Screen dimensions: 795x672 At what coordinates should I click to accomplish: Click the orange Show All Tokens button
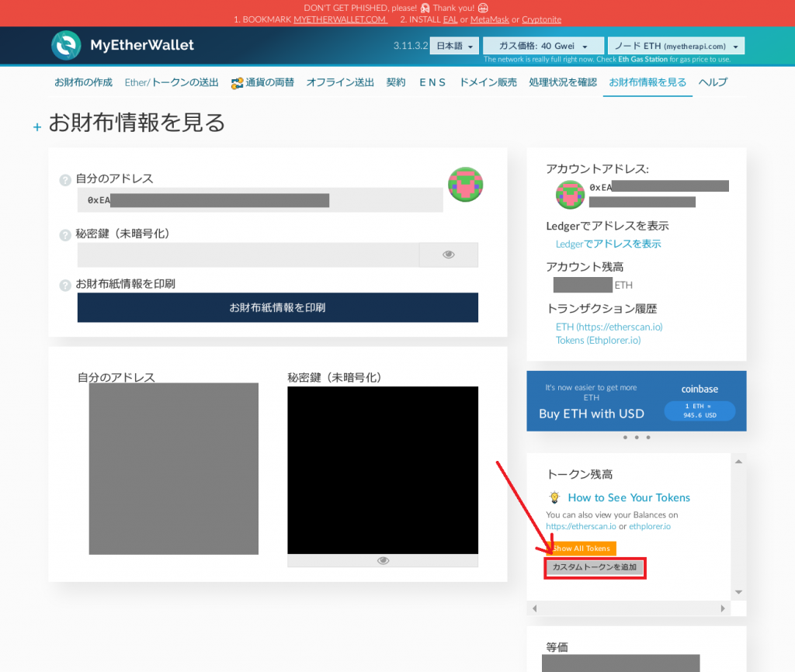point(582,548)
